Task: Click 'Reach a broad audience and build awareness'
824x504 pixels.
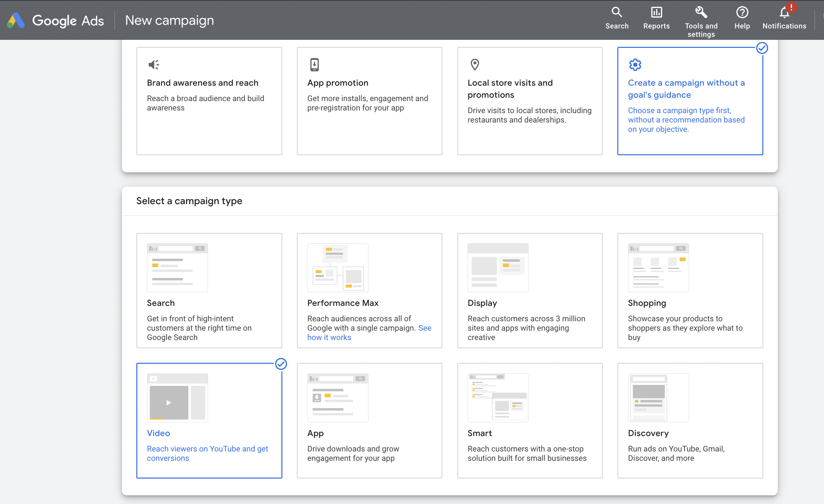Action: (205, 103)
